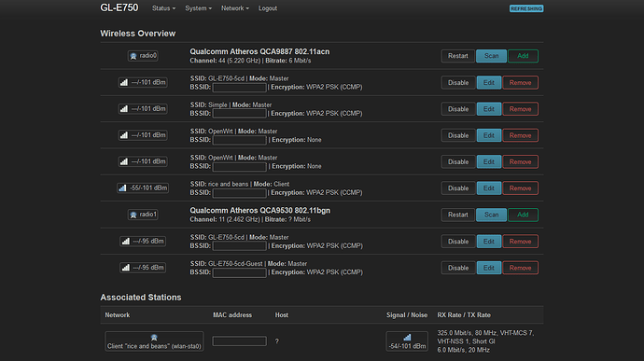644x361 pixels.
Task: Click the REFRESHING status badge
Action: click(x=526, y=8)
